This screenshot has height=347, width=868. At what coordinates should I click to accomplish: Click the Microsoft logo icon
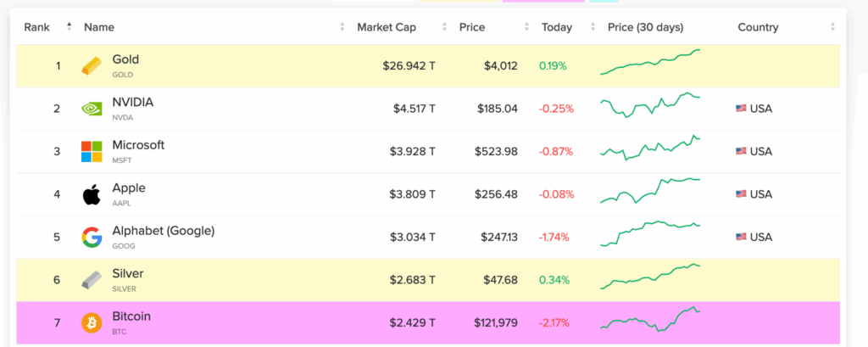[92, 152]
